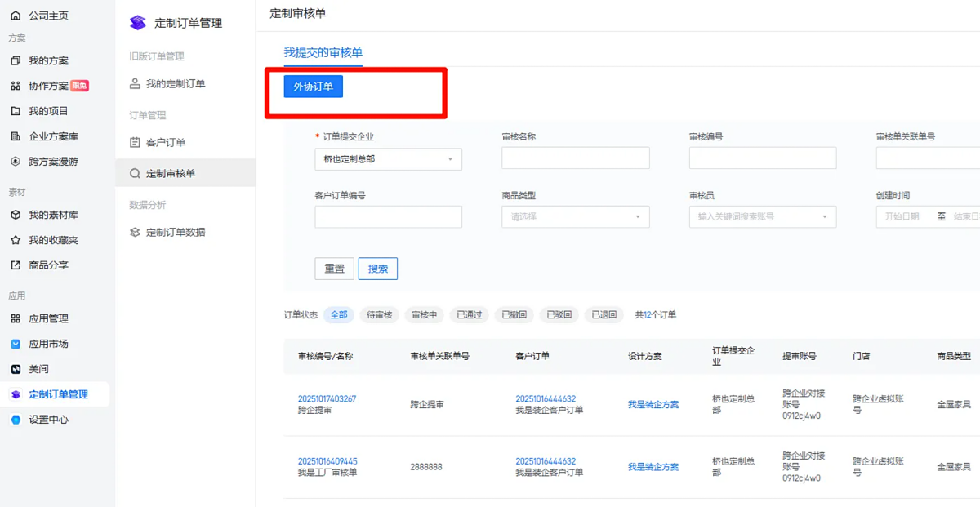
Task: Click the 设置中心 settings icon
Action: pos(16,420)
